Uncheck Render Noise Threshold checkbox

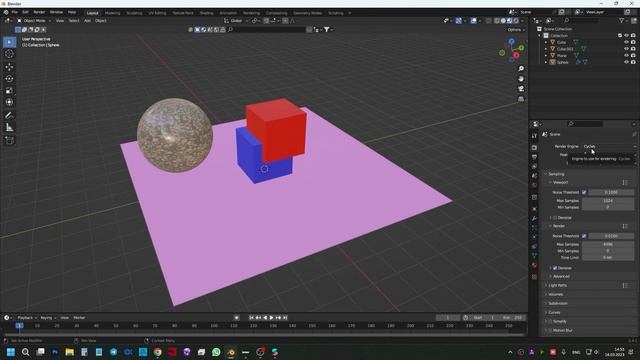pyautogui.click(x=584, y=236)
